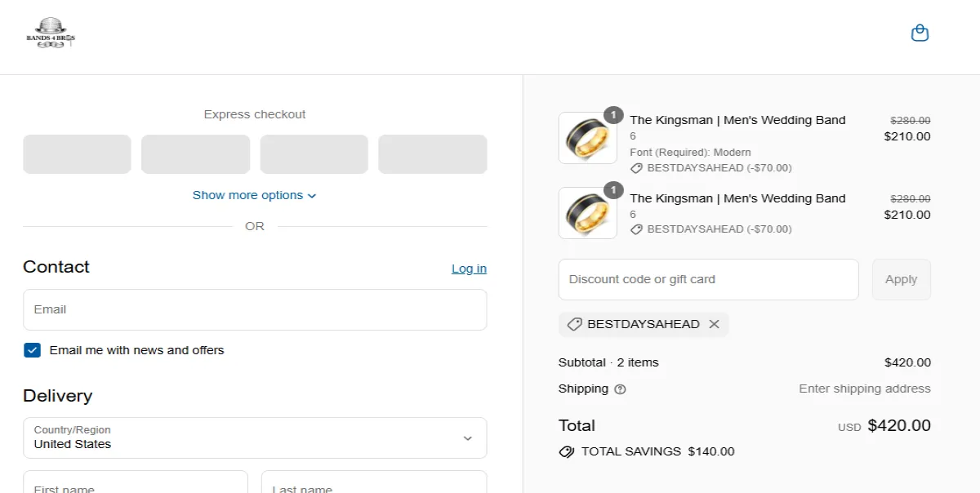Click the Shipping help question mark icon
Image resolution: width=980 pixels, height=493 pixels.
(619, 389)
